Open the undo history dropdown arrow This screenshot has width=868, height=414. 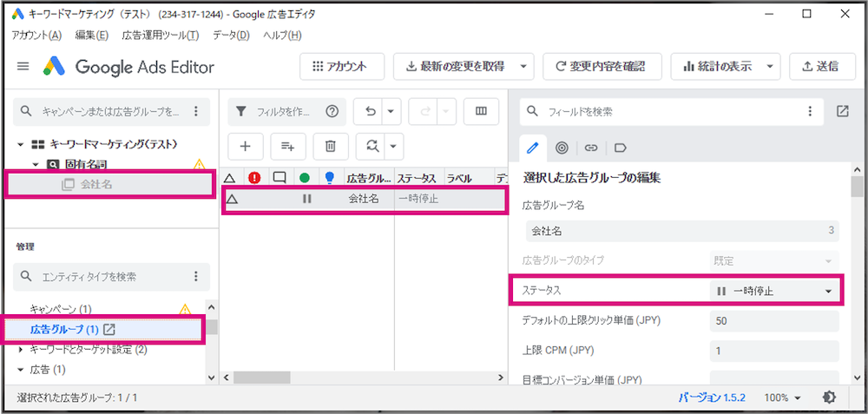(x=391, y=112)
